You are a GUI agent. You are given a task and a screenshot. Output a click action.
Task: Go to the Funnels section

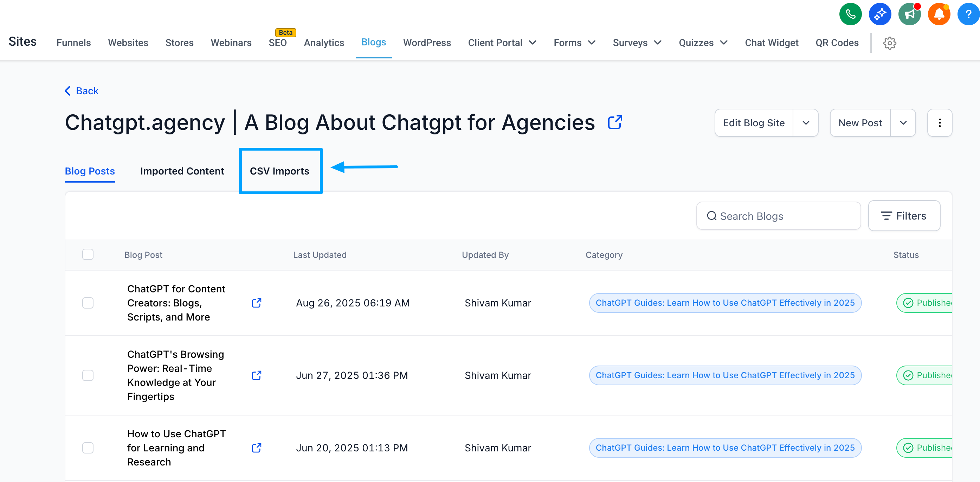click(x=74, y=43)
